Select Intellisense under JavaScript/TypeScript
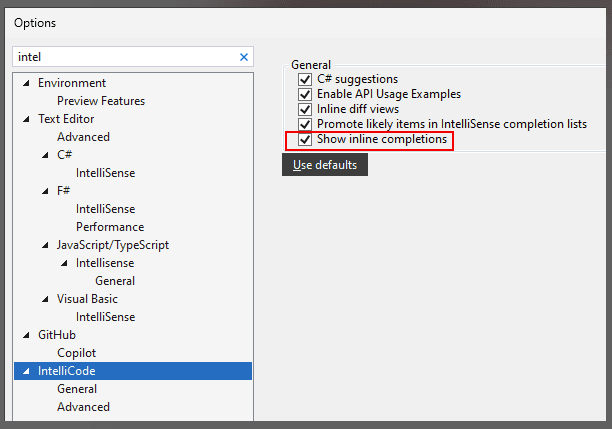This screenshot has width=612, height=429. pyautogui.click(x=105, y=263)
